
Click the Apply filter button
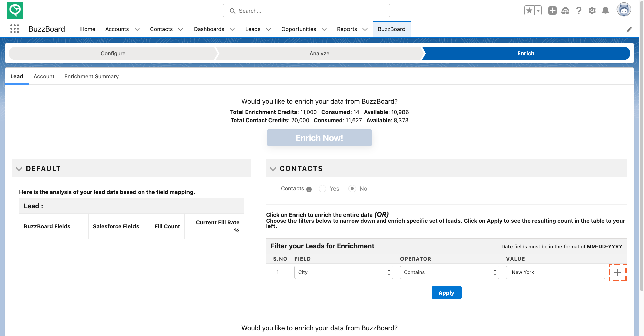point(446,293)
